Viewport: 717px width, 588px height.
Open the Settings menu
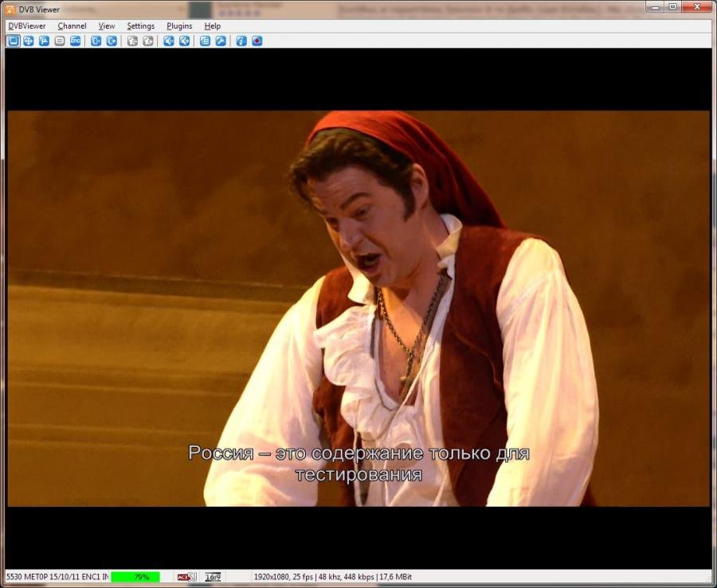tap(141, 26)
